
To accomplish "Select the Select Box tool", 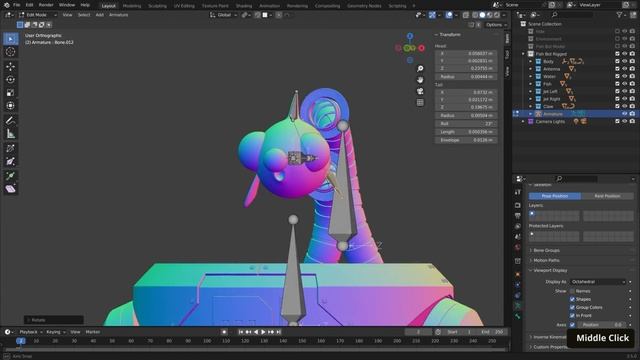I will pyautogui.click(x=11, y=39).
